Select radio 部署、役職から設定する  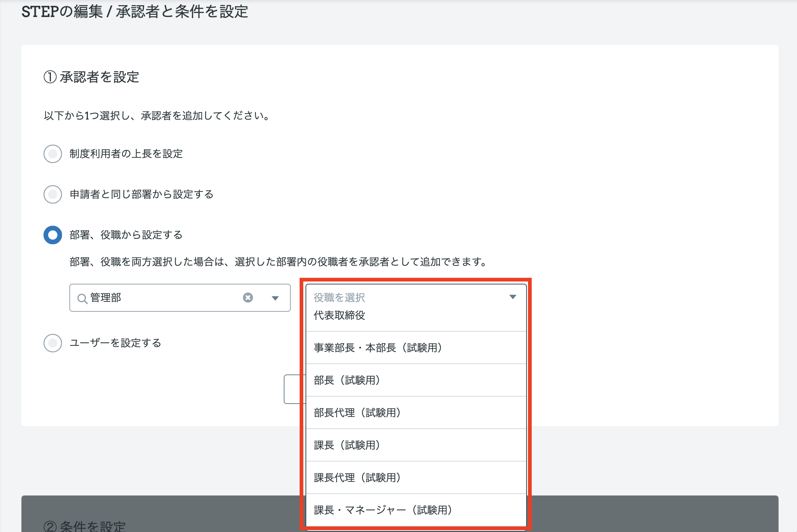click(x=53, y=235)
